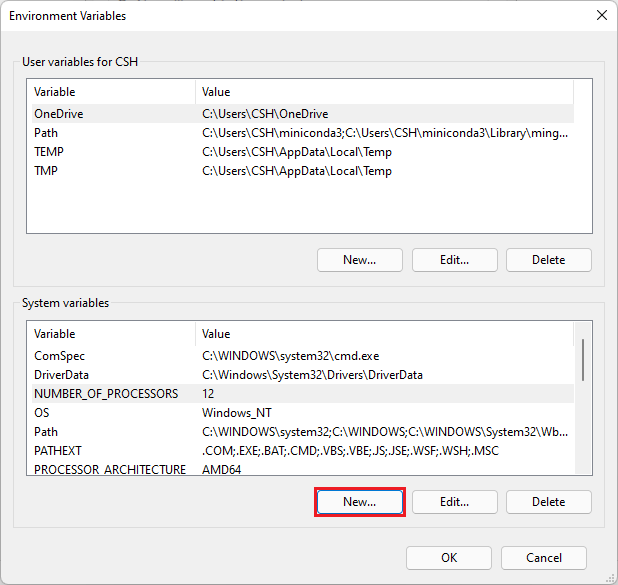This screenshot has height=585, width=618.
Task: Select the system Path variable with WINDOWS\system32
Action: (303, 432)
